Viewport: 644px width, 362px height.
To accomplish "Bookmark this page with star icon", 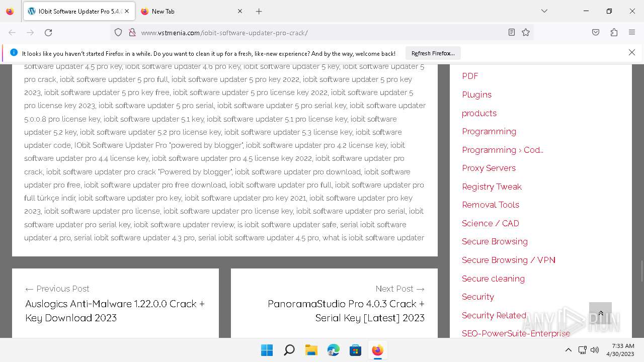I will click(526, 33).
